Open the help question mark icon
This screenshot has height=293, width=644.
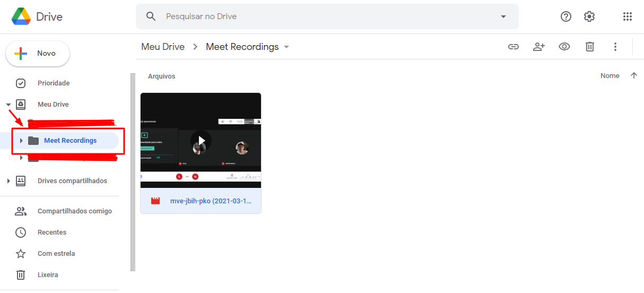click(x=566, y=16)
